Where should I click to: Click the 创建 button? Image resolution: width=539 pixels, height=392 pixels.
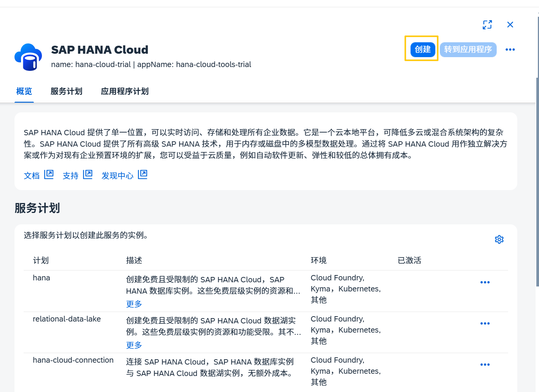423,50
